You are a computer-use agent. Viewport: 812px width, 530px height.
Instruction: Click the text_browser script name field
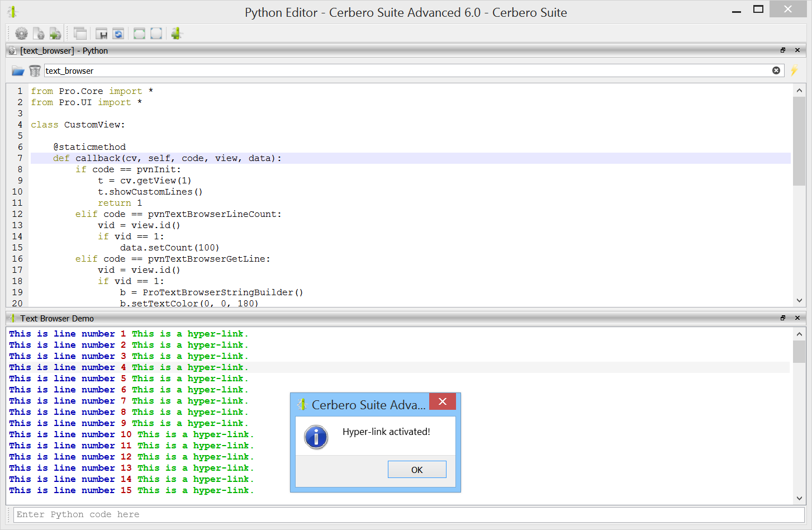(x=414, y=70)
